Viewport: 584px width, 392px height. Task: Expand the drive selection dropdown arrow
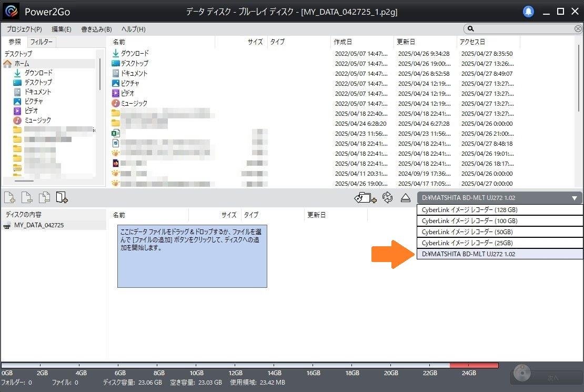(575, 198)
